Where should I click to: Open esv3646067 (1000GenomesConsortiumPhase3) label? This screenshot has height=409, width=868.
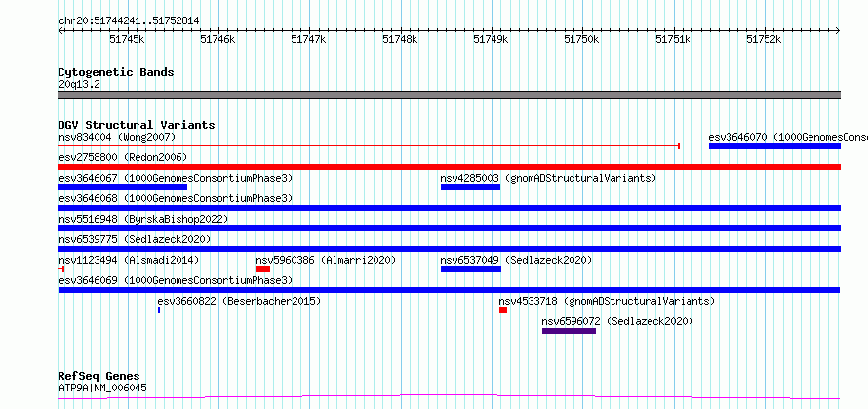click(x=176, y=178)
